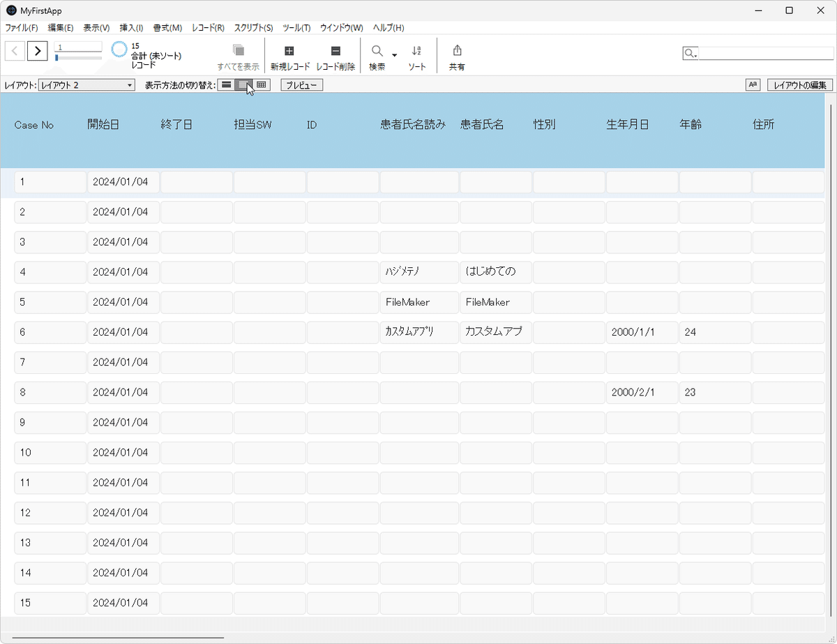
Task: Delete record using レコード削除 icon
Action: [x=335, y=51]
